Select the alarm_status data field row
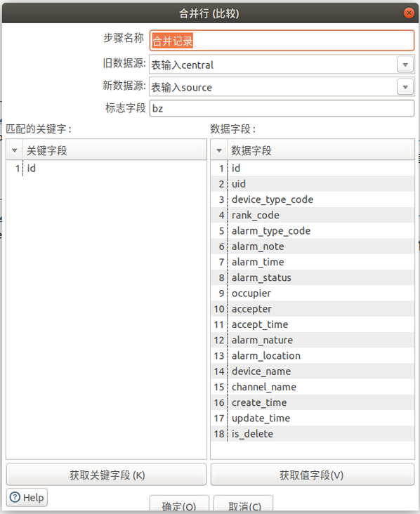Image resolution: width=420 pixels, height=514 pixels. click(x=312, y=277)
